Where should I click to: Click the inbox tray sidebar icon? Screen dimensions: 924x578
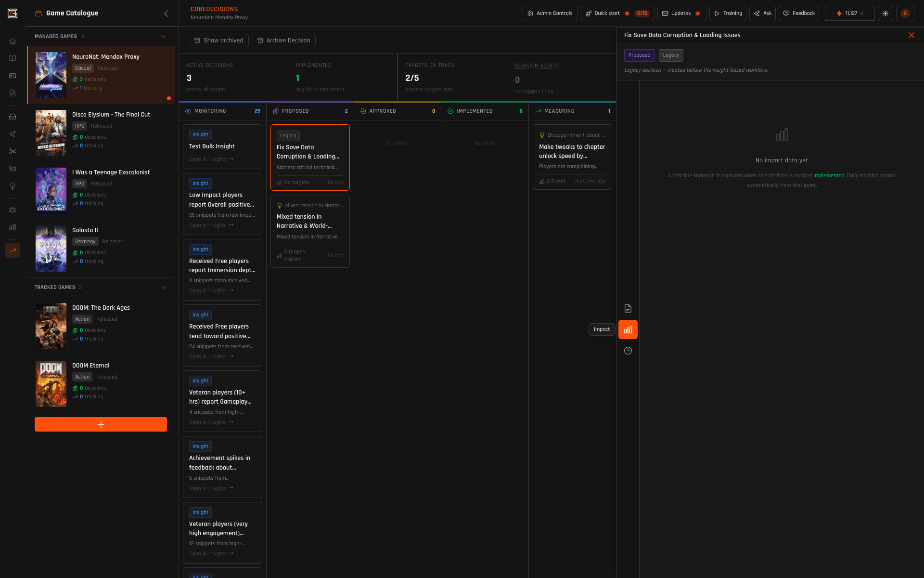point(13,117)
